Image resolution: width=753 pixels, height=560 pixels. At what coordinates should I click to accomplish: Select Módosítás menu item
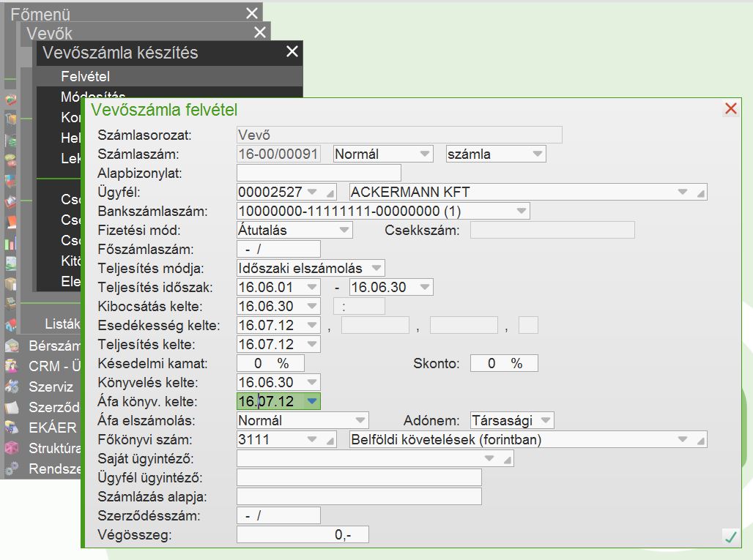pyautogui.click(x=93, y=96)
